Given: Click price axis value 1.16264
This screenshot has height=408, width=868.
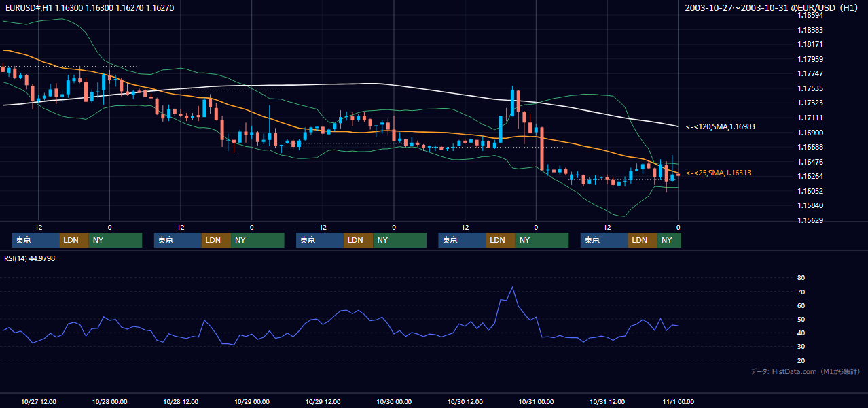Looking at the screenshot, I should click(x=810, y=176).
